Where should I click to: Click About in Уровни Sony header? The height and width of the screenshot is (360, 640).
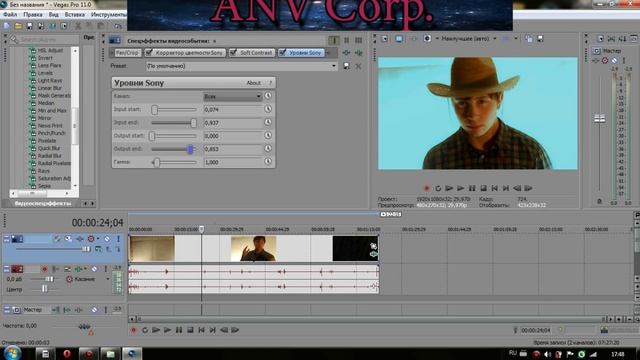click(x=253, y=83)
